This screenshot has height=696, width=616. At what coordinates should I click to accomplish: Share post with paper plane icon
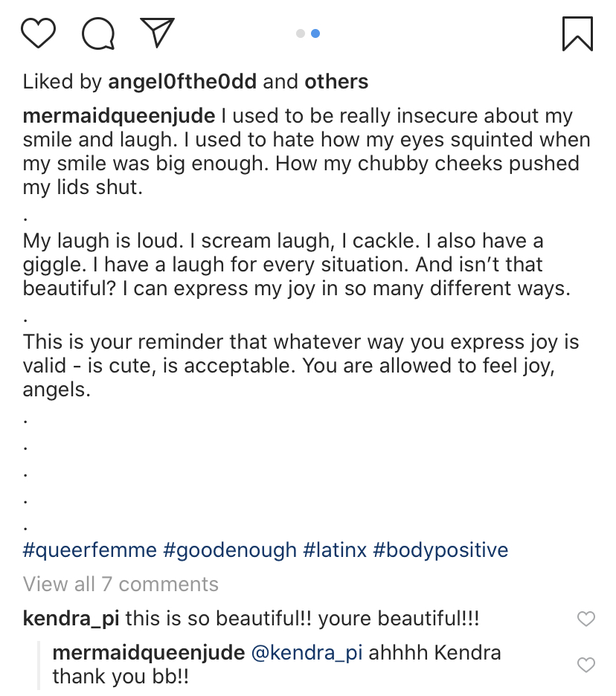coord(157,33)
